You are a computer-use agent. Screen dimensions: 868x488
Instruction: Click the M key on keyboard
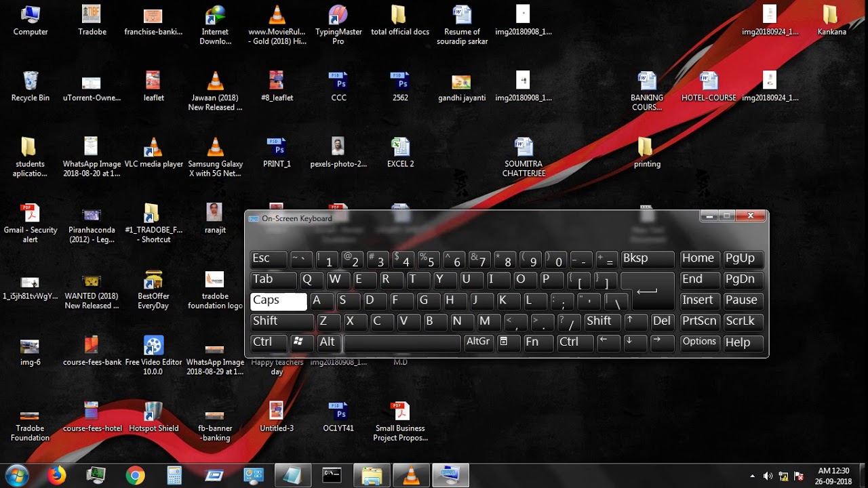[488, 322]
